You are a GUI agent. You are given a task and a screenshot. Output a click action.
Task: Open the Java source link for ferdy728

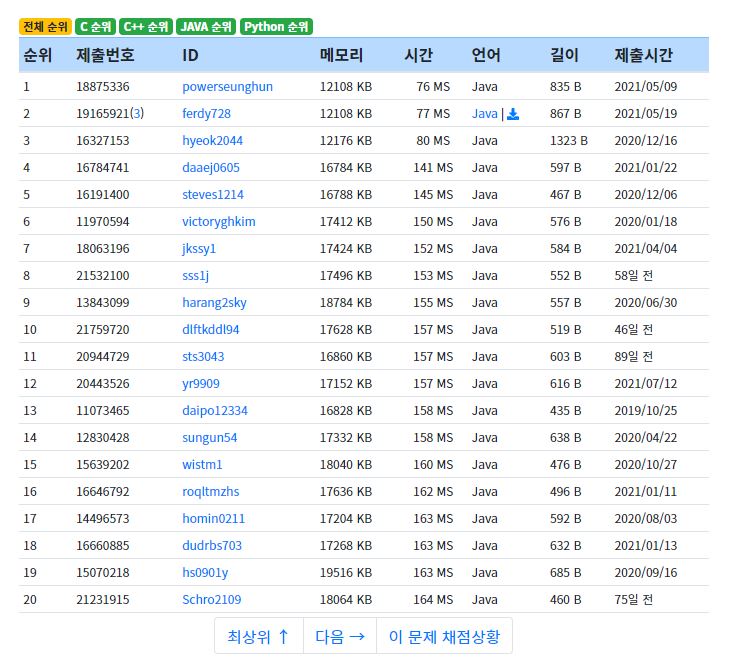[x=484, y=114]
